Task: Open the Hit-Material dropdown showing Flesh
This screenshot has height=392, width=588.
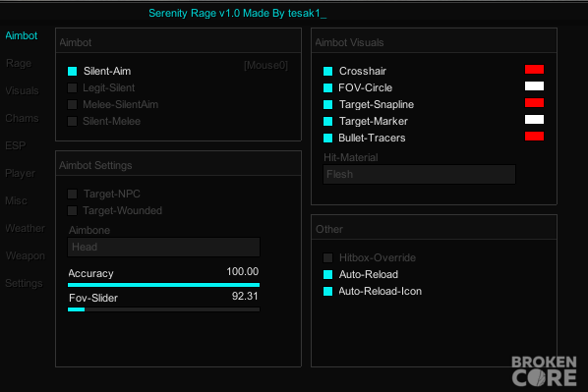Action: (x=419, y=174)
